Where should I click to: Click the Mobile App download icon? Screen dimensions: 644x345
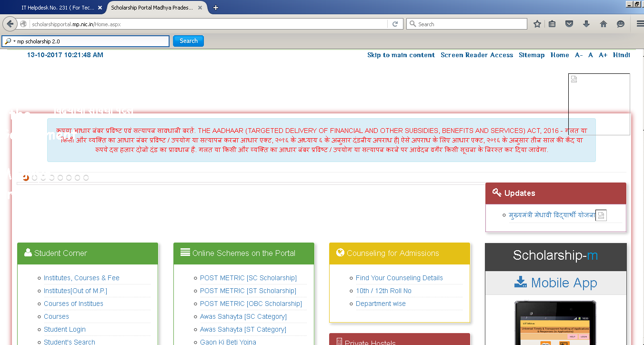coord(520,283)
